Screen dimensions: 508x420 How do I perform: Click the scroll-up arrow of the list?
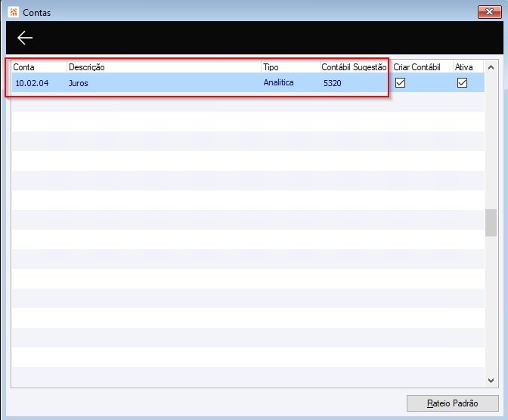[491, 67]
